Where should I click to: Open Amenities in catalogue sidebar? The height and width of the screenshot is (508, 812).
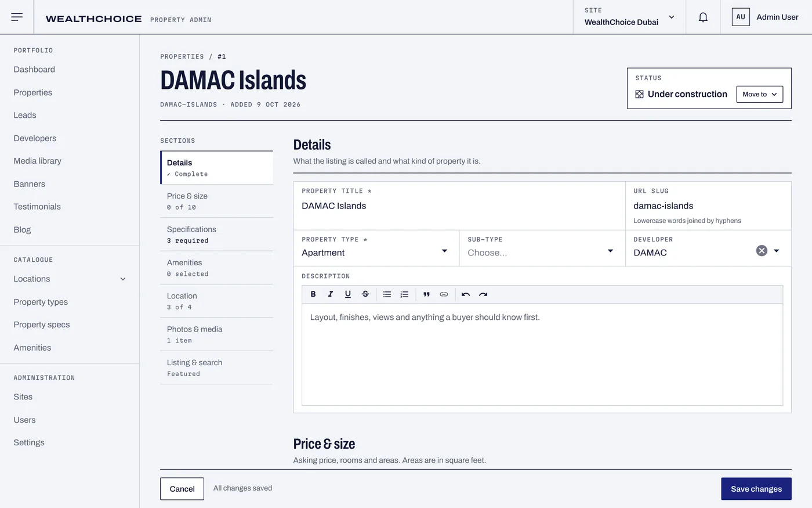32,348
